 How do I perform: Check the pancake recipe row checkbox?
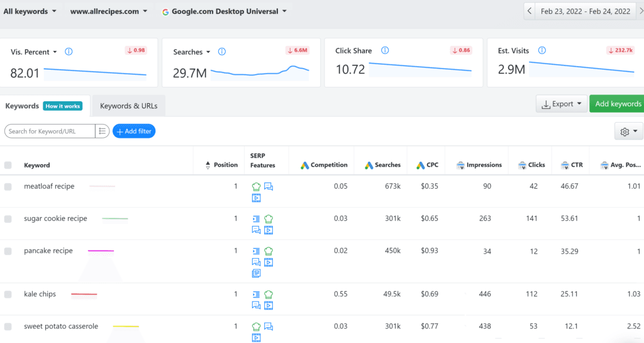[8, 251]
